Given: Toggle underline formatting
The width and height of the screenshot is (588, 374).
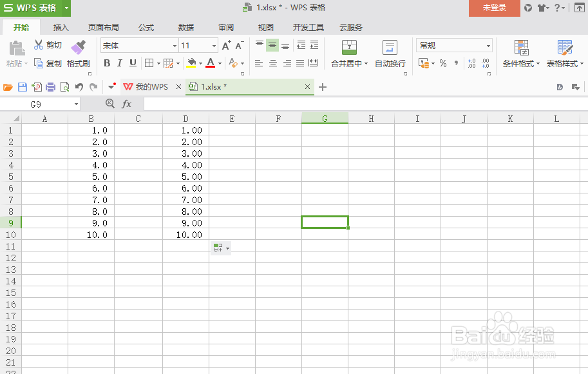Looking at the screenshot, I should point(133,63).
